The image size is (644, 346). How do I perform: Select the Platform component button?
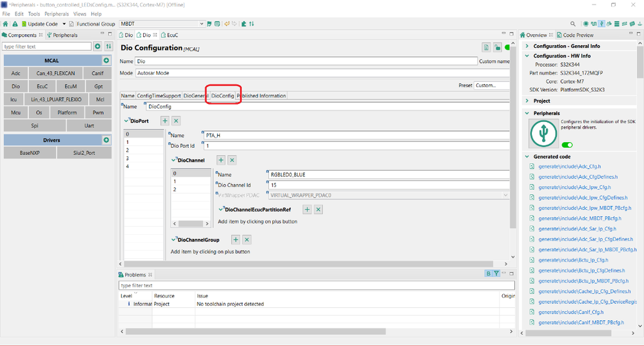point(67,112)
